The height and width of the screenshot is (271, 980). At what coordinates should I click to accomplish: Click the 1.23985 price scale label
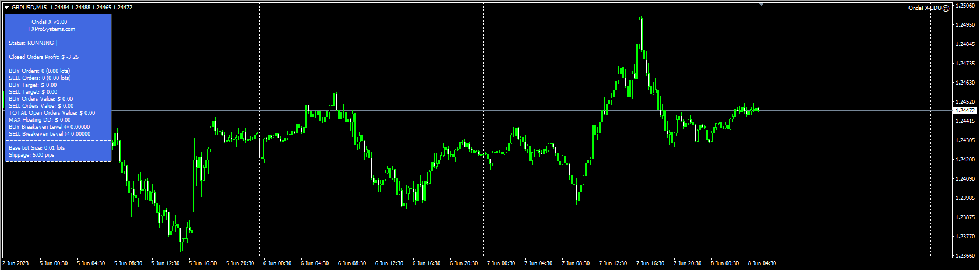click(965, 198)
